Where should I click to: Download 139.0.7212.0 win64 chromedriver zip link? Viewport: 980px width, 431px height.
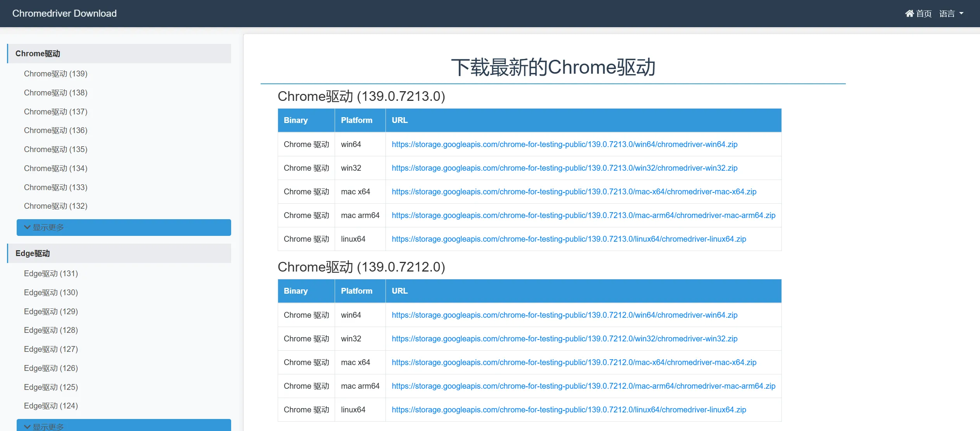564,315
